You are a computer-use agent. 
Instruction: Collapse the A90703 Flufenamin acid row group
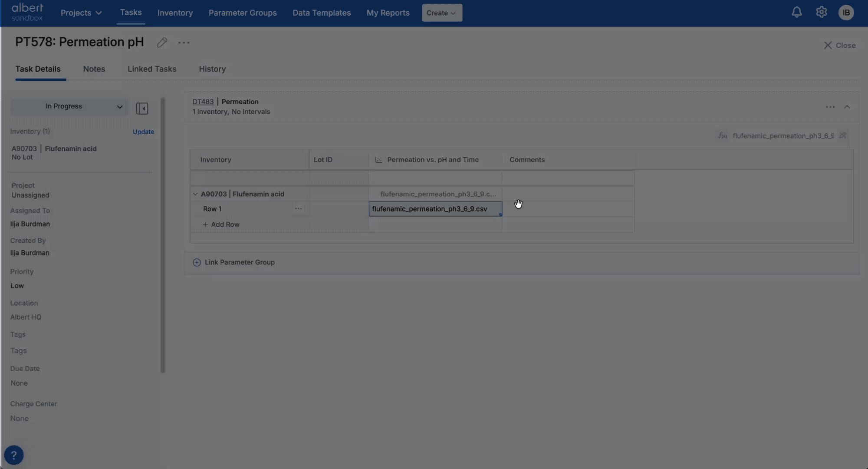pos(195,194)
